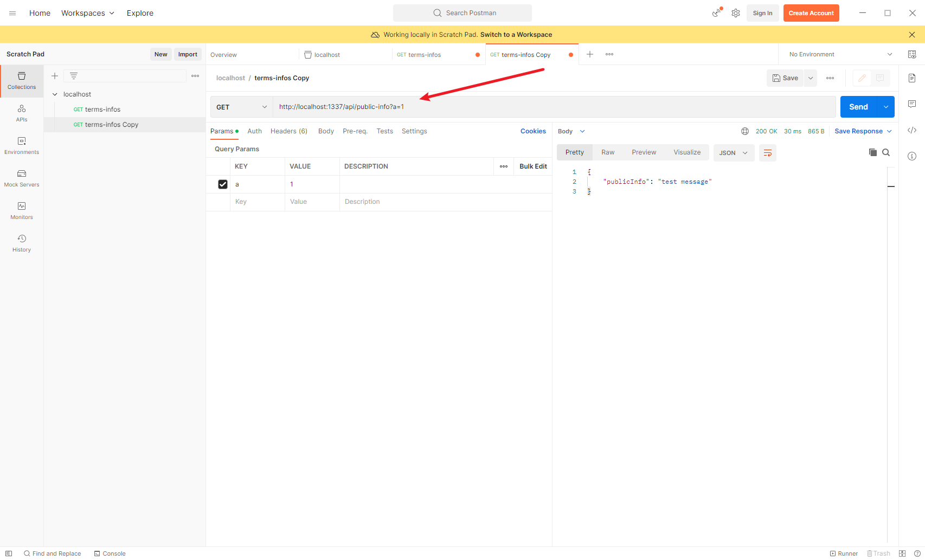This screenshot has height=560, width=925.
Task: Open the Console in status bar
Action: [110, 553]
